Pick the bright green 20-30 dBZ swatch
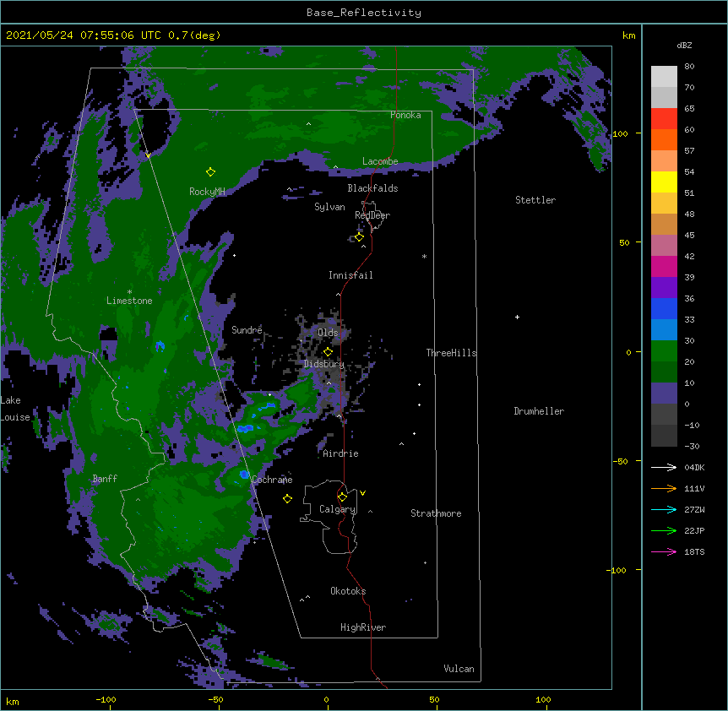The width and height of the screenshot is (728, 711). tap(664, 351)
